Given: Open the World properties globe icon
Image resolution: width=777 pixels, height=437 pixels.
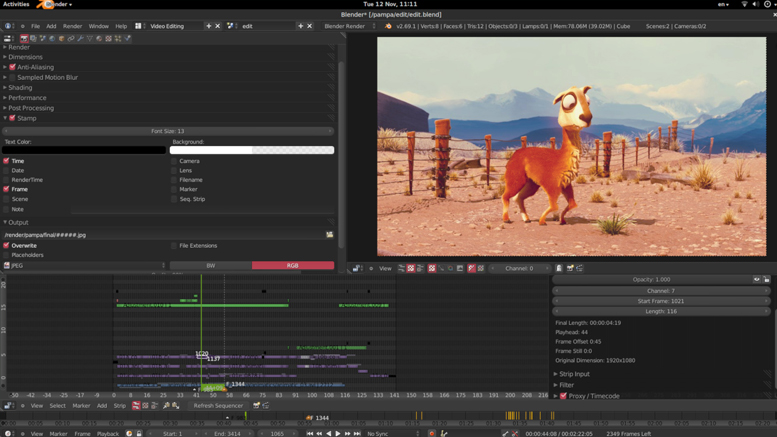Looking at the screenshot, I should (52, 38).
